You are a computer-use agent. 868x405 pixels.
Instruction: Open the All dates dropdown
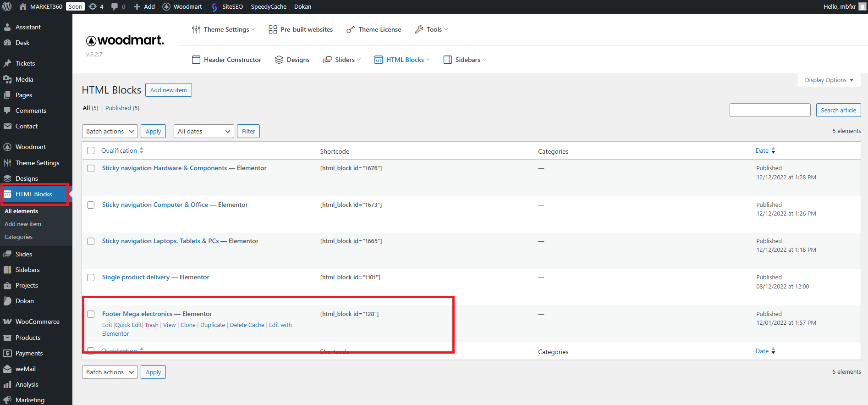tap(204, 131)
